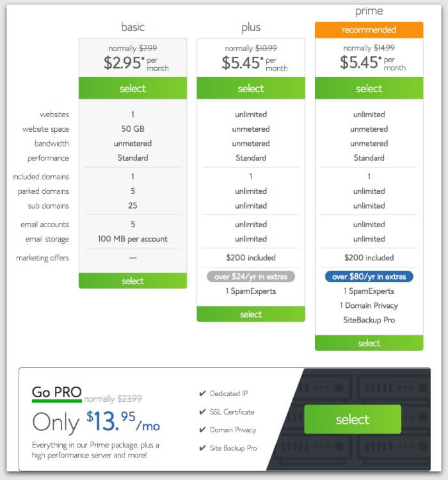Click the checkmark next to Site Backup Pro
The width and height of the screenshot is (448, 480).
(202, 448)
